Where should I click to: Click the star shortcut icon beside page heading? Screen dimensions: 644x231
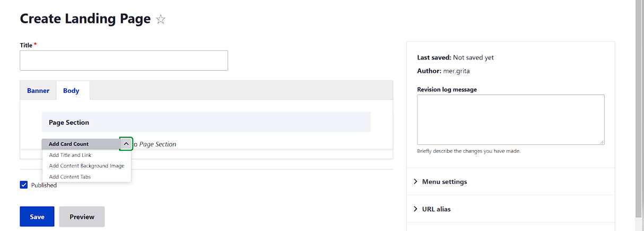pyautogui.click(x=161, y=20)
